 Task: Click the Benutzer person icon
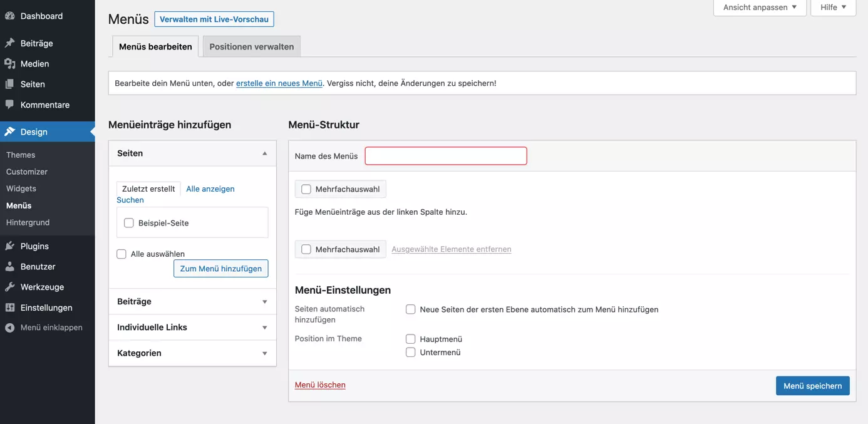click(x=9, y=267)
